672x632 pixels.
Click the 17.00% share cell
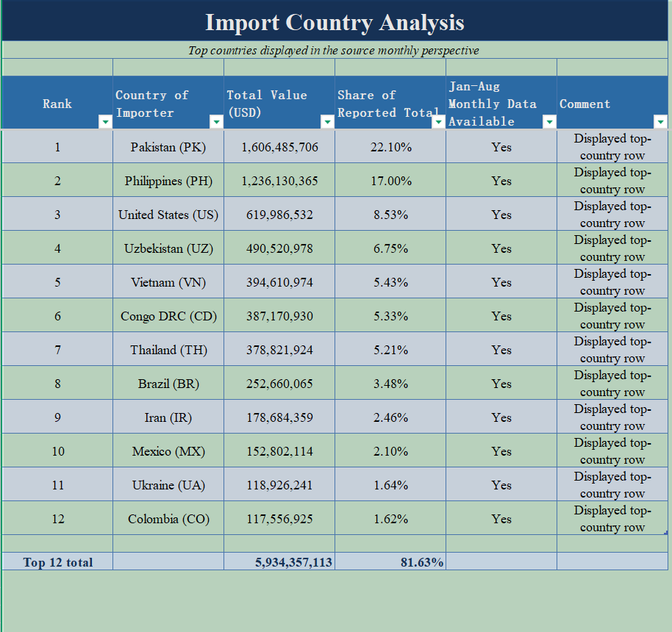click(x=390, y=181)
